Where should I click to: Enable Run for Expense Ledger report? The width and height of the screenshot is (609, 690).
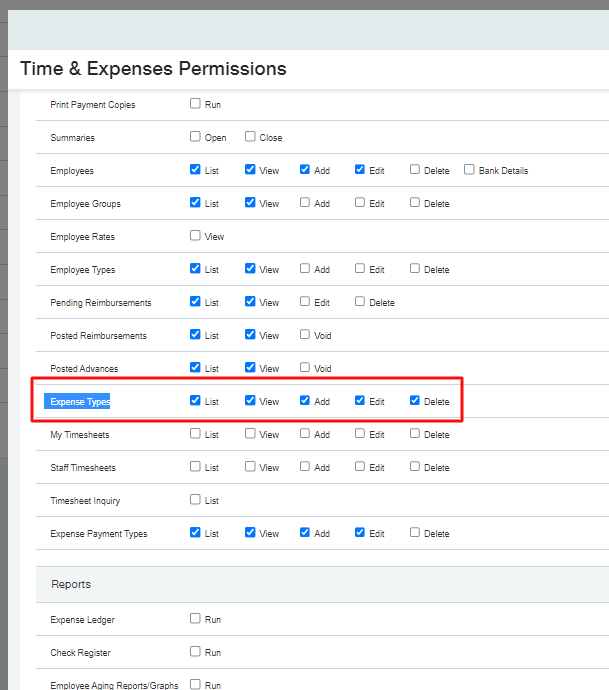coord(195,618)
